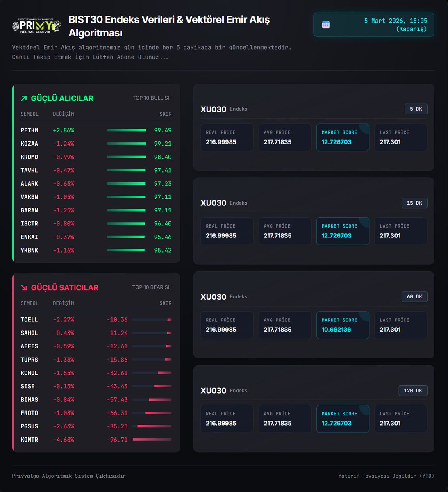The height and width of the screenshot is (492, 448).
Task: Expand the TOP 10 BULLISH list
Action: [152, 98]
